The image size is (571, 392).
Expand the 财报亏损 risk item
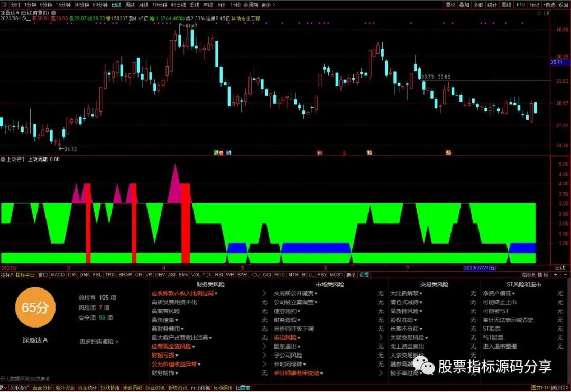[x=177, y=355]
